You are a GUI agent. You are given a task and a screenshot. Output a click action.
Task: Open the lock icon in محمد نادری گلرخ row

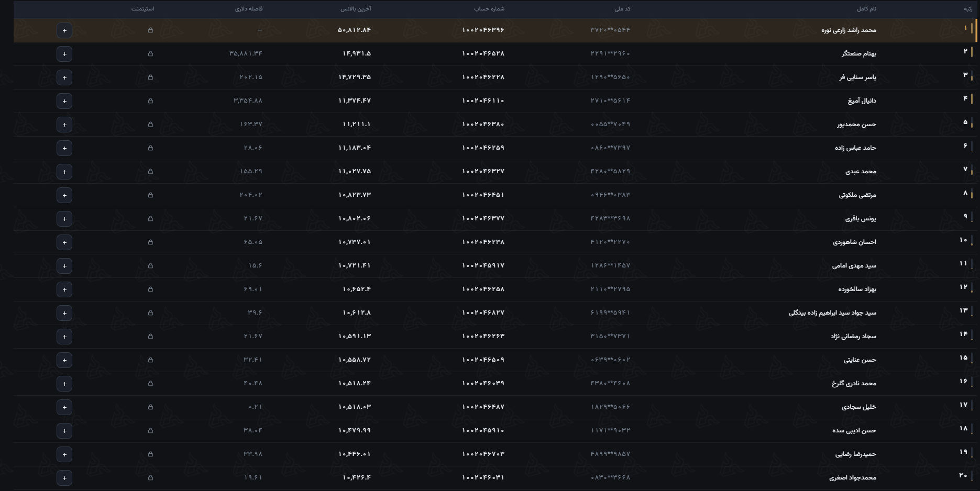pos(150,384)
